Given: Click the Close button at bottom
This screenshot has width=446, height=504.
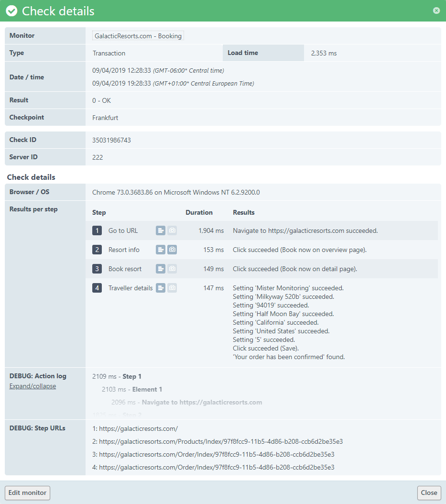Looking at the screenshot, I should coord(429,493).
